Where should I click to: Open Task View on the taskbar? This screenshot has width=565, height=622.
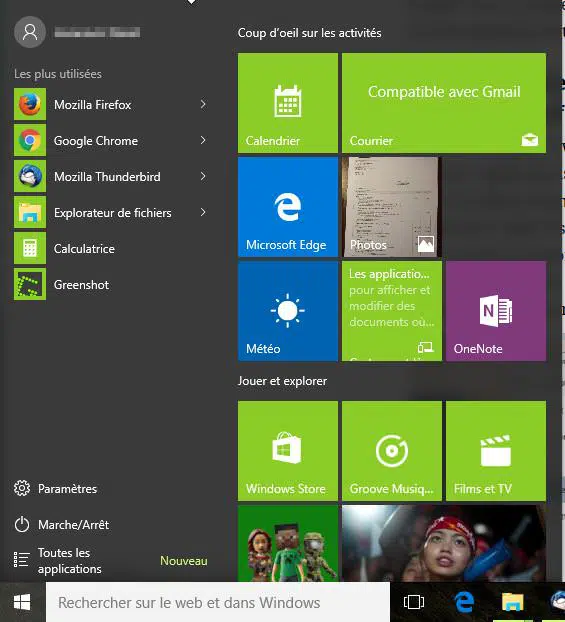414,602
